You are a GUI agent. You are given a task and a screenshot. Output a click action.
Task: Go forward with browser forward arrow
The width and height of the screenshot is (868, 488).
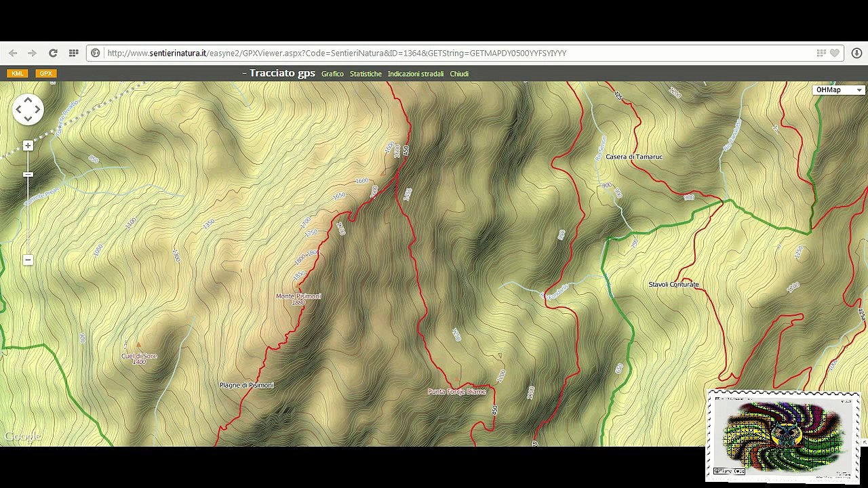click(x=32, y=53)
